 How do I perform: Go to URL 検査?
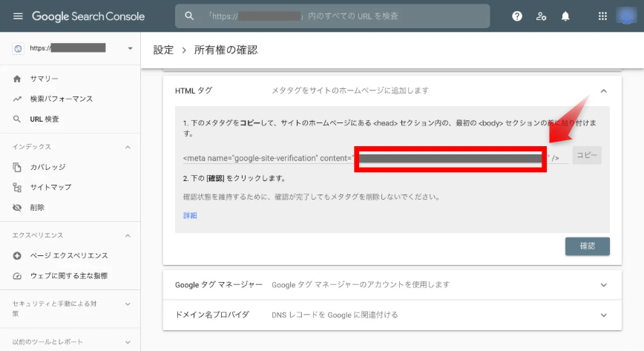pyautogui.click(x=45, y=119)
